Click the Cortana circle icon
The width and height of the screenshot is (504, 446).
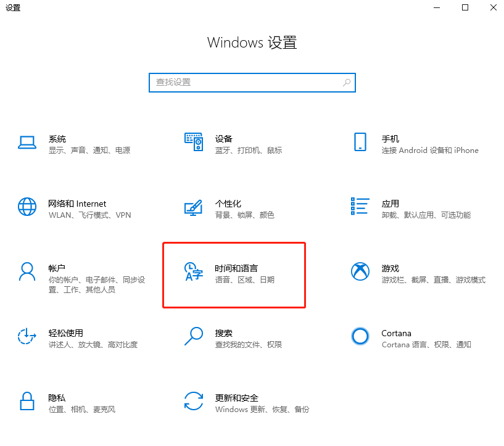click(360, 336)
